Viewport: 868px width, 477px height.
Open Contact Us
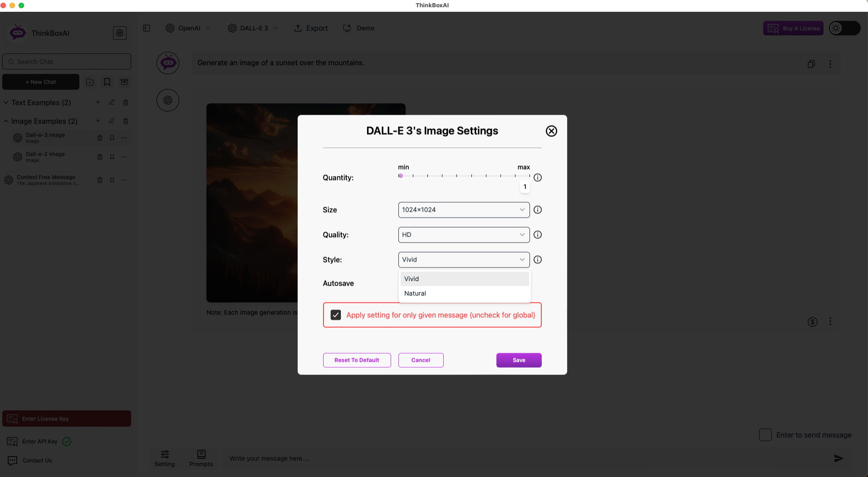click(x=30, y=461)
